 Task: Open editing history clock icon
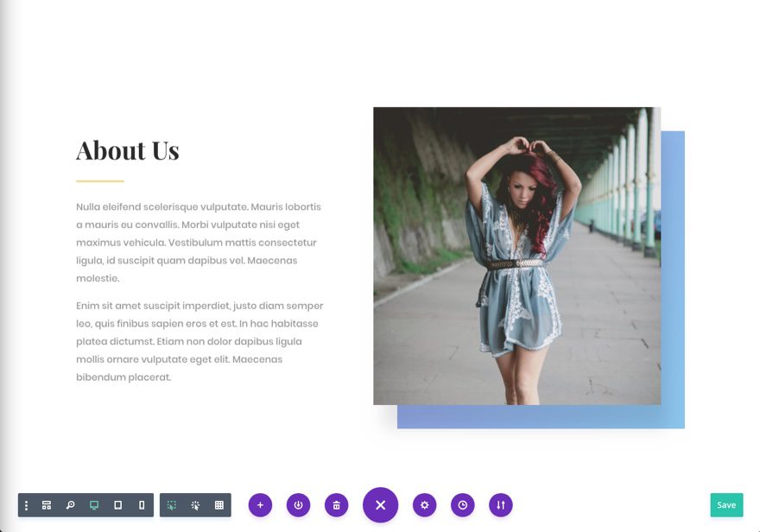[x=462, y=505]
